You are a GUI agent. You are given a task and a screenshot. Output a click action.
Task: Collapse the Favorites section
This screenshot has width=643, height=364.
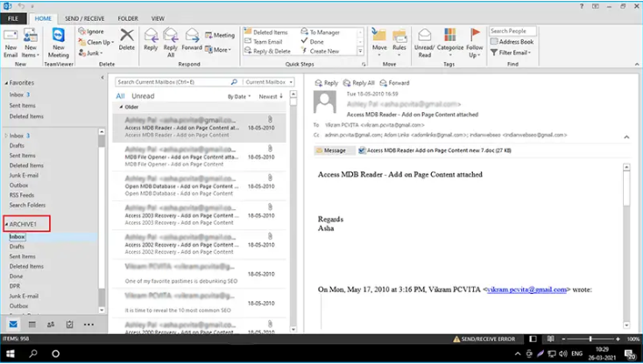click(6, 83)
